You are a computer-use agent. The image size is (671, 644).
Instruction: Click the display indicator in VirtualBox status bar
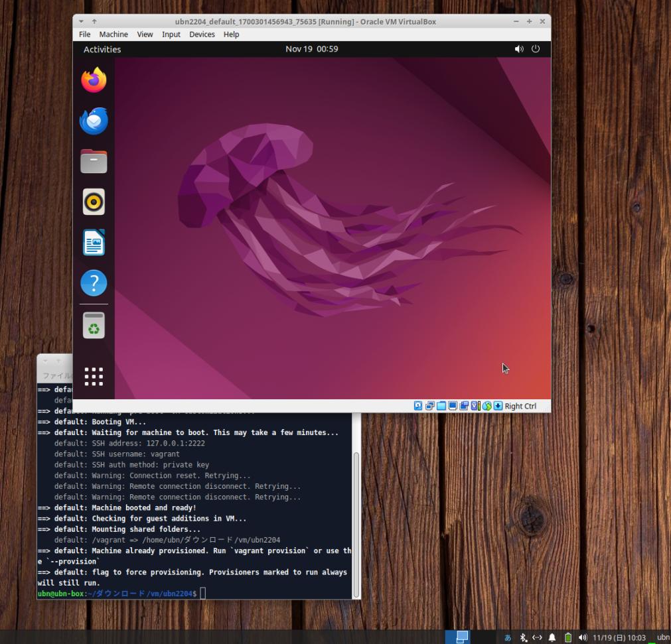pyautogui.click(x=453, y=406)
